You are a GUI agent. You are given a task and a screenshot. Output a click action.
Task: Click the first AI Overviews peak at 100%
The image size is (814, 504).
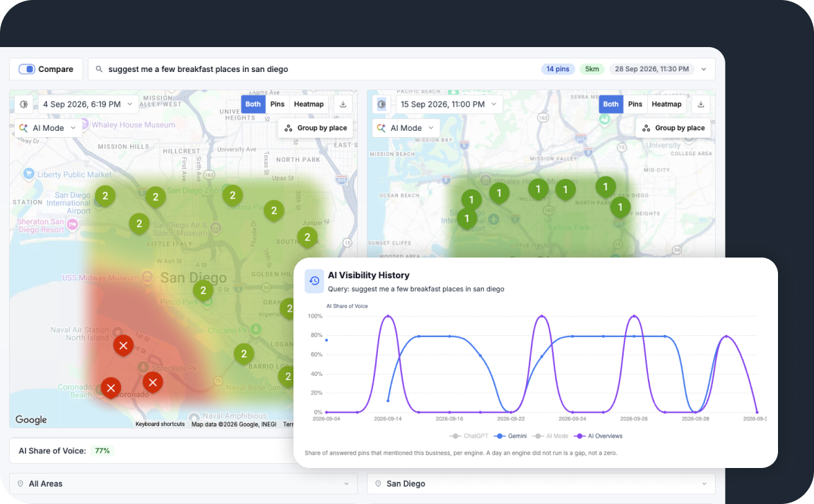[388, 316]
